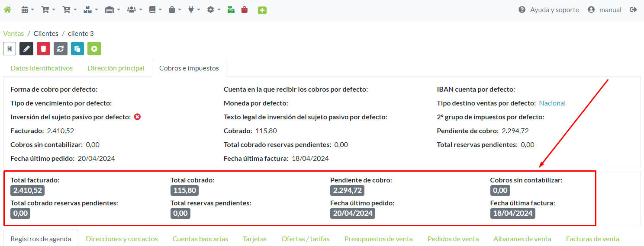Click the green plus add button
Screen dimensions: 644x246
[262, 10]
